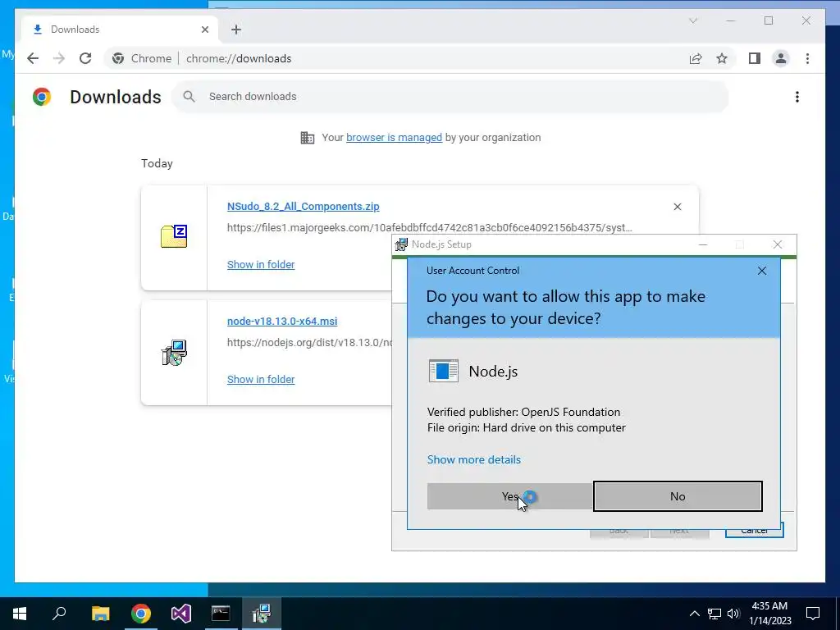The height and width of the screenshot is (630, 840).
Task: Show hidden system tray icons
Action: point(694,614)
